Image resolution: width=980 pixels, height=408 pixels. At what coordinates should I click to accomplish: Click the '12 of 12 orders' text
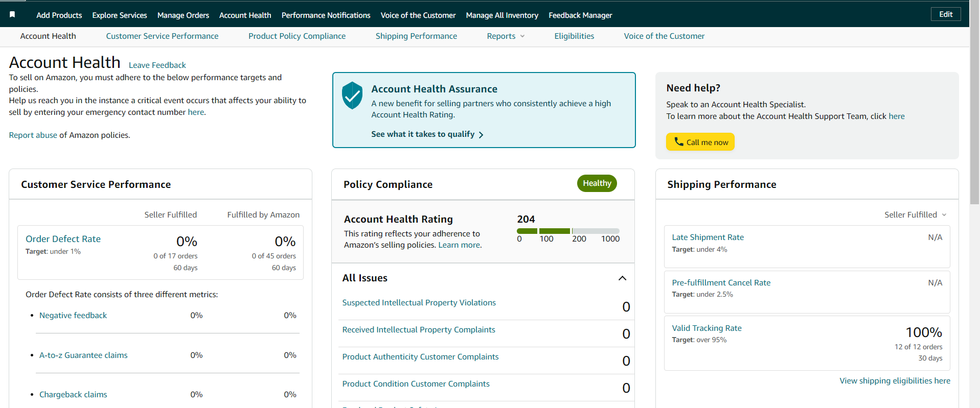point(918,347)
